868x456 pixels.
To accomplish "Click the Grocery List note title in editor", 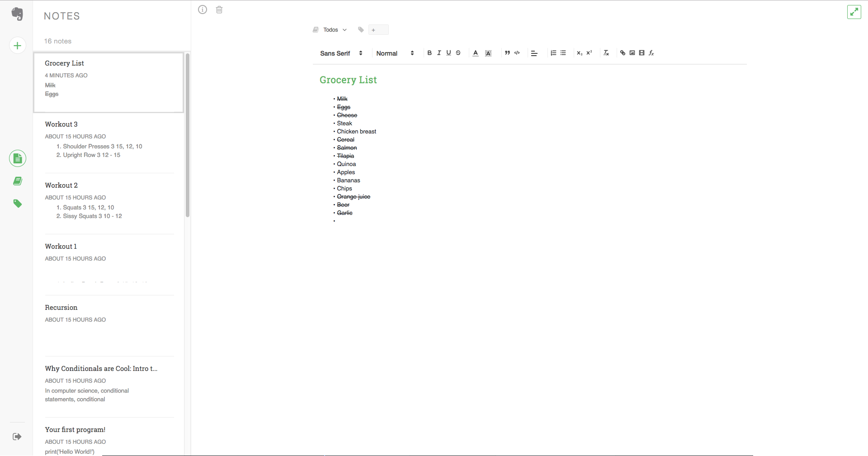I will click(348, 80).
